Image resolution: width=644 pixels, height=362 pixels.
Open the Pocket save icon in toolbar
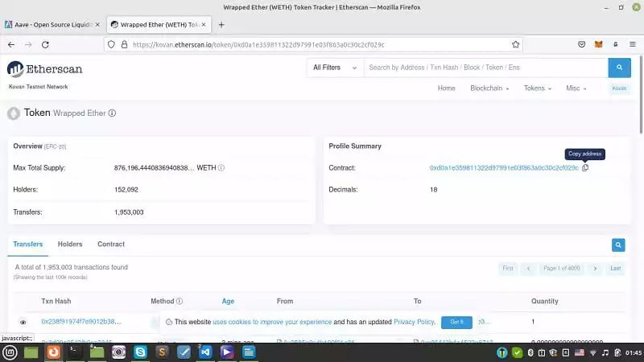tap(581, 44)
